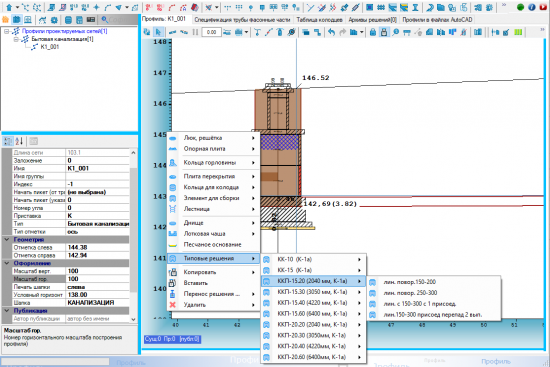The height and width of the screenshot is (367, 550).
Task: Select the К1_001 profile tree item
Action: pos(50,47)
